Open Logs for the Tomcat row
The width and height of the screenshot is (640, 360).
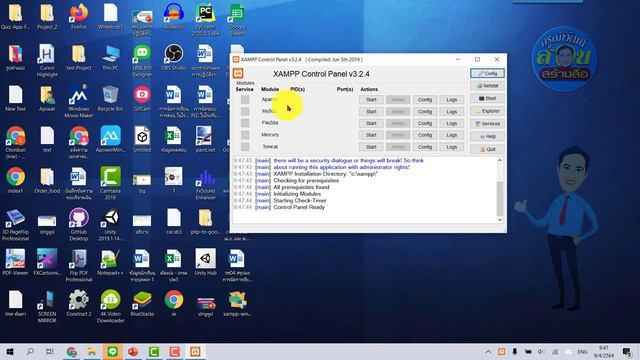451,147
